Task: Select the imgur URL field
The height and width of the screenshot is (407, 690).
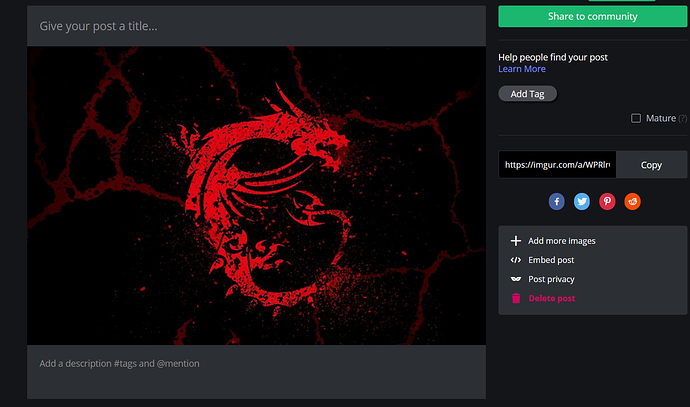Action: pos(557,165)
